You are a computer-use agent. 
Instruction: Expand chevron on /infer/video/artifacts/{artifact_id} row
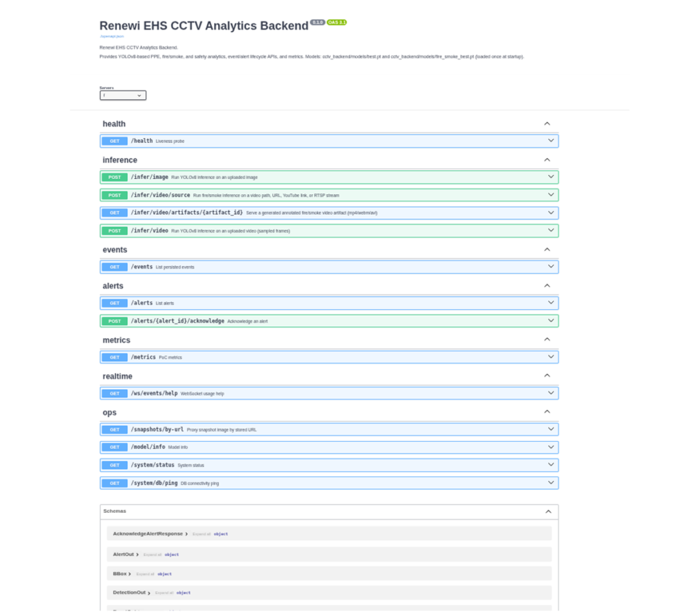[551, 213]
